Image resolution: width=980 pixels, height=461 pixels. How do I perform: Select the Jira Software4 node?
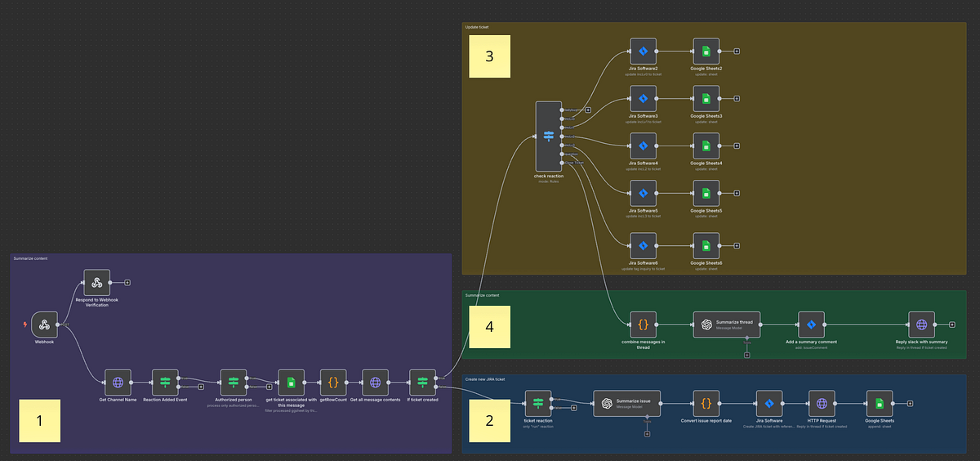click(644, 146)
